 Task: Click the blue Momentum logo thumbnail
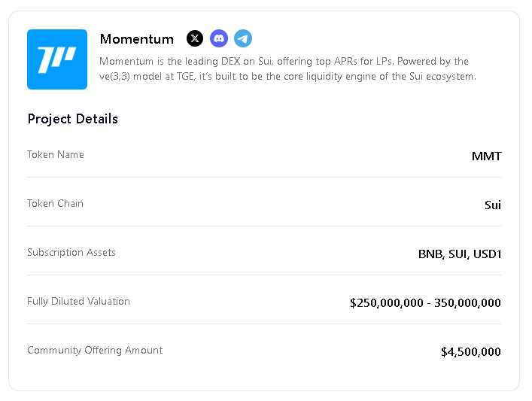pyautogui.click(x=57, y=59)
